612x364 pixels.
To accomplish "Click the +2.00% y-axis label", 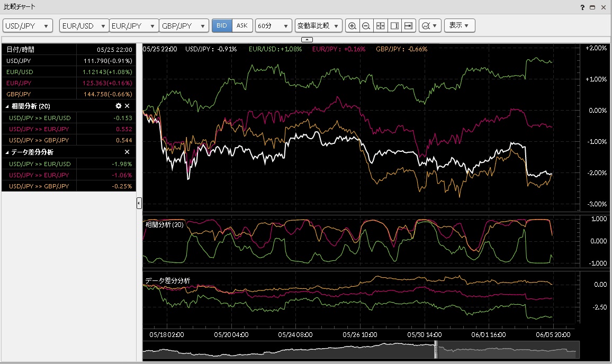I will 596,48.
